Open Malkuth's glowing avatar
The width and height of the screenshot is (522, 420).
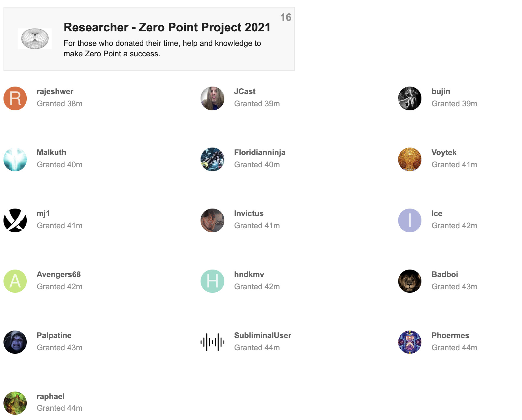(15, 159)
